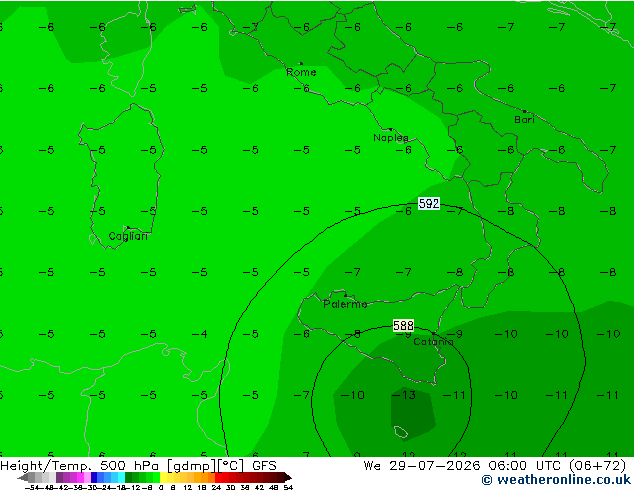Click the Naples city marker dot

(390, 129)
